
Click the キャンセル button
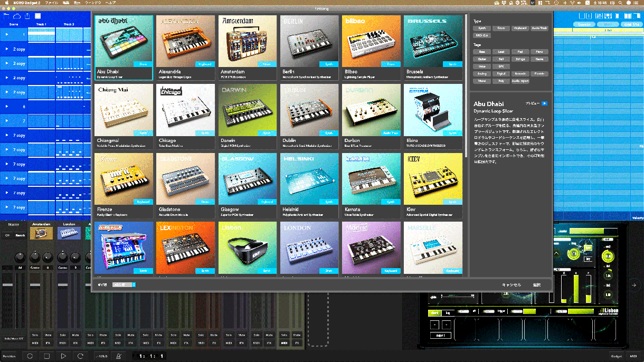[511, 285]
